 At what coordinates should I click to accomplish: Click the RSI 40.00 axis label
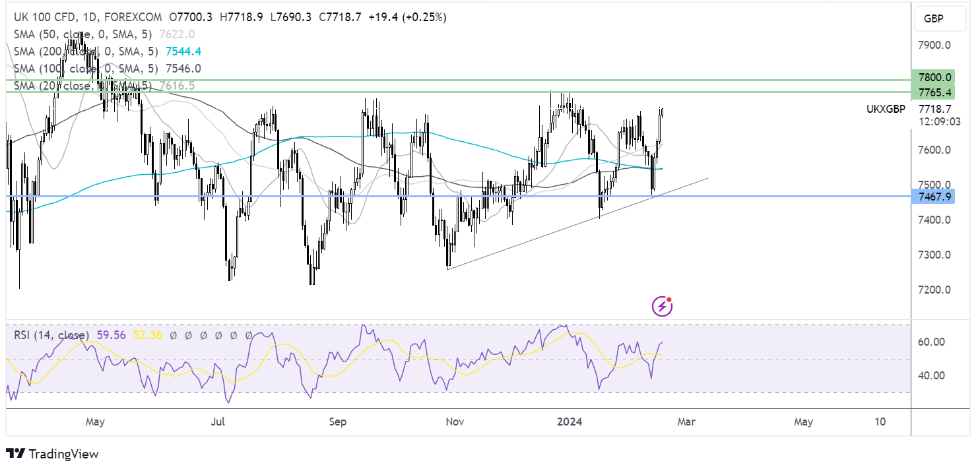click(932, 375)
